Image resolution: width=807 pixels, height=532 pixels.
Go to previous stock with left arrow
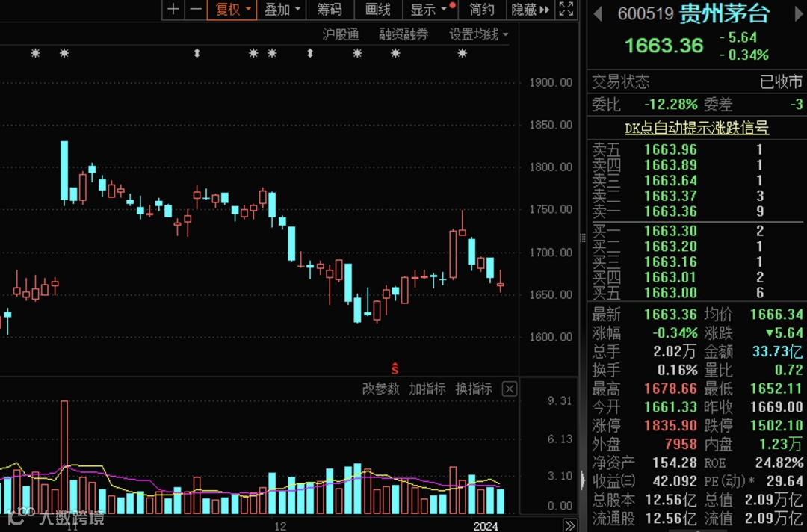point(598,14)
